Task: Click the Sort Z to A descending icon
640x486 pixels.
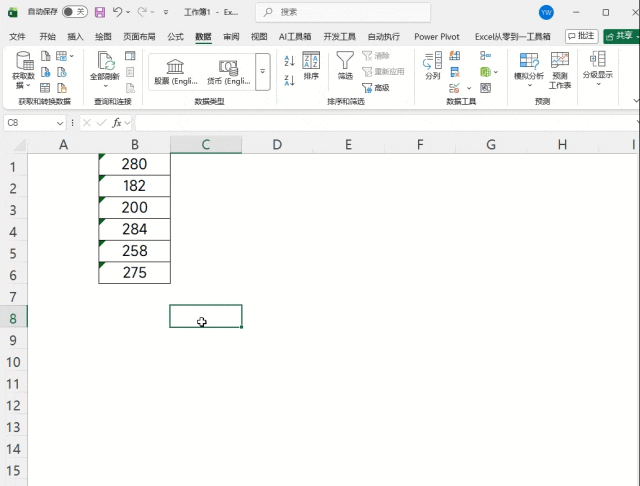Action: (289, 80)
